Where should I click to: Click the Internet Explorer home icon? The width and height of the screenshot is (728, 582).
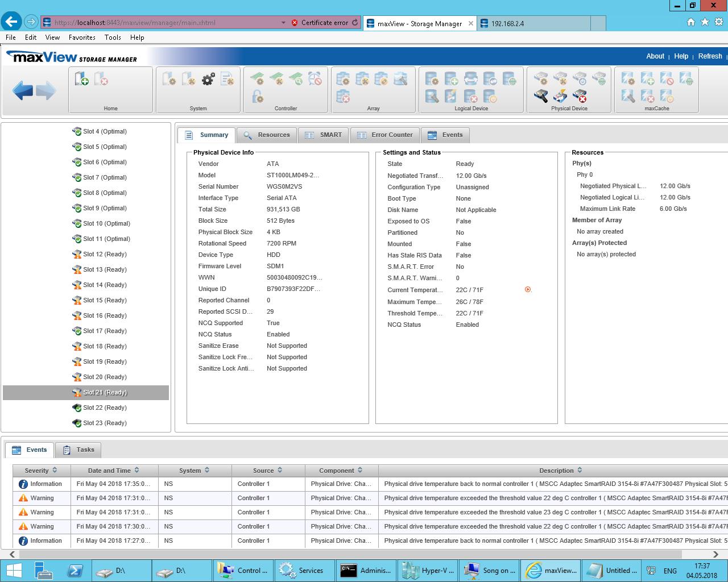coord(690,22)
